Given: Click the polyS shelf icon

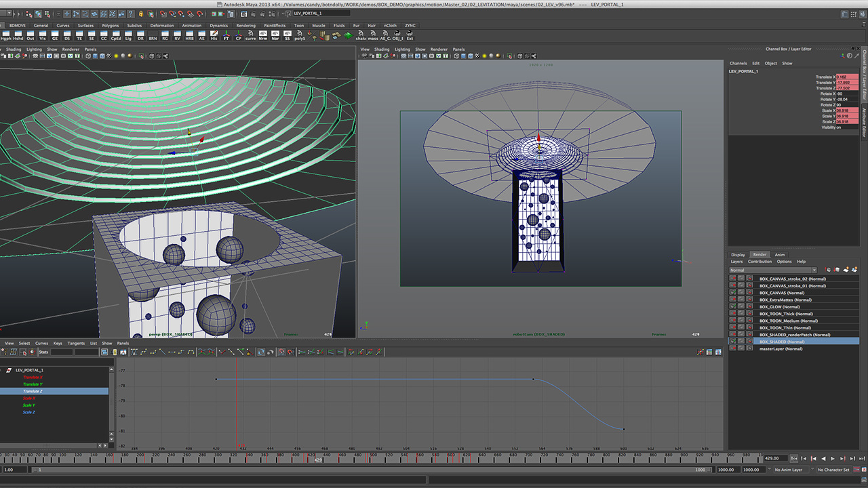Looking at the screenshot, I should pos(300,35).
